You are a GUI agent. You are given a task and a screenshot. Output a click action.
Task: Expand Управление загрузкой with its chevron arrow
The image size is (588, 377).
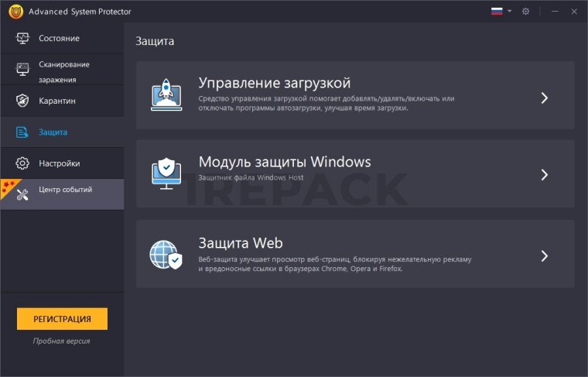tap(545, 98)
